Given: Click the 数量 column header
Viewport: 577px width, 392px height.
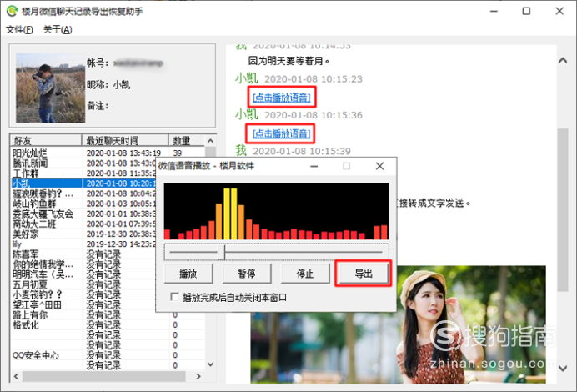Looking at the screenshot, I should (187, 141).
